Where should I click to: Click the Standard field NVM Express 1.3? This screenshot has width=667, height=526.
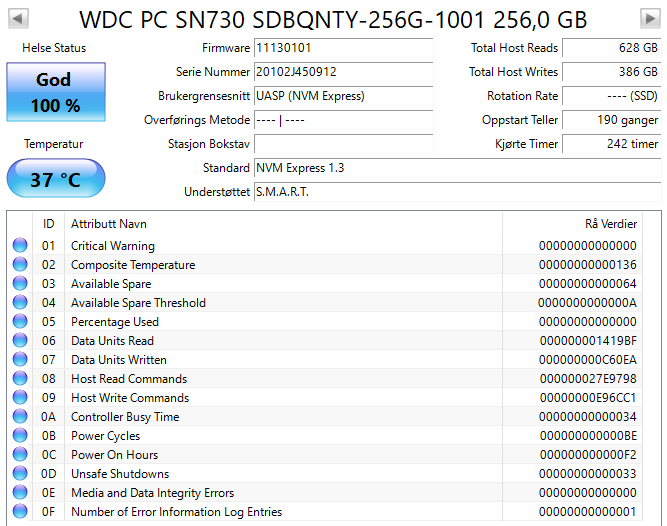click(x=457, y=168)
